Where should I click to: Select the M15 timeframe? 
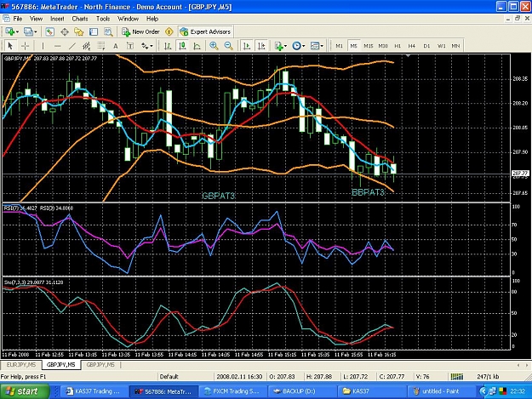click(368, 46)
